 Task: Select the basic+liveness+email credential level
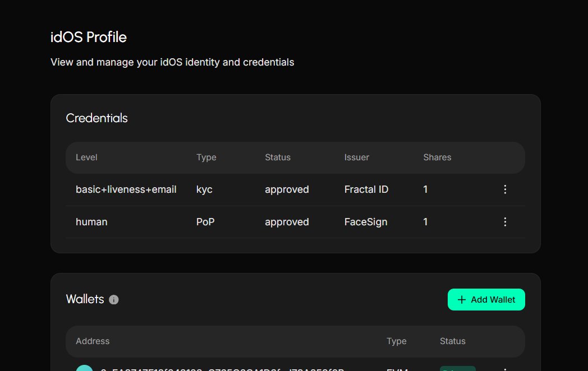tap(126, 189)
